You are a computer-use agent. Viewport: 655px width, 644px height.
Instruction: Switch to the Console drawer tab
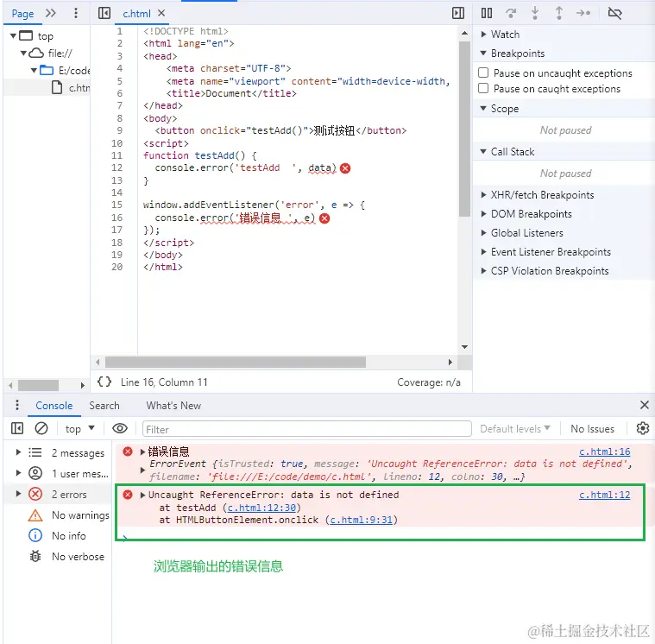(54, 406)
